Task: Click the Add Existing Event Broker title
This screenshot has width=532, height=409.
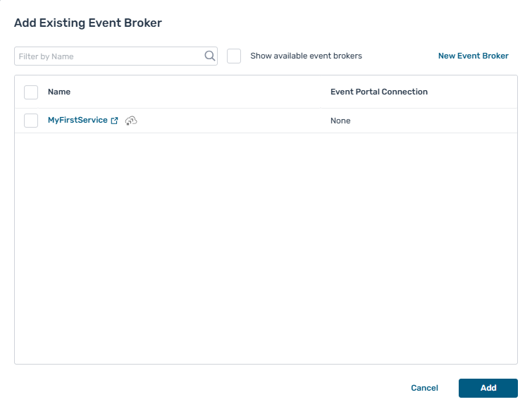Action: click(88, 23)
